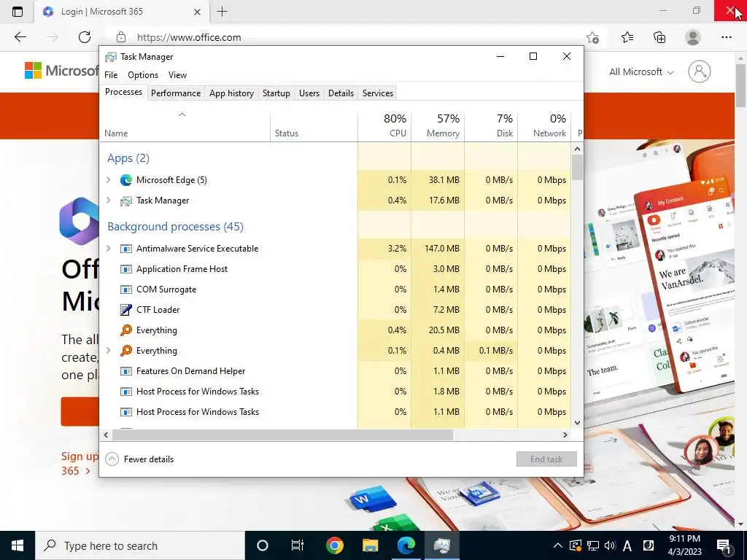Image resolution: width=747 pixels, height=560 pixels.
Task: Open Edge Settings and more menu
Action: click(x=726, y=37)
